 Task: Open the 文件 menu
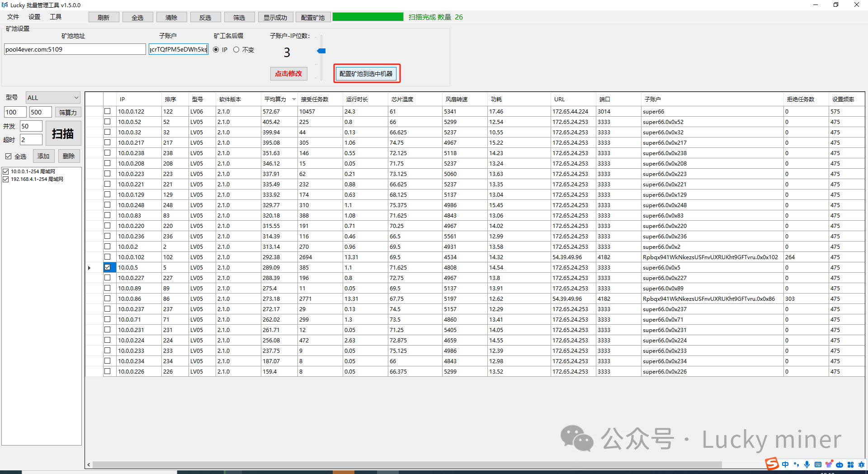tap(13, 17)
